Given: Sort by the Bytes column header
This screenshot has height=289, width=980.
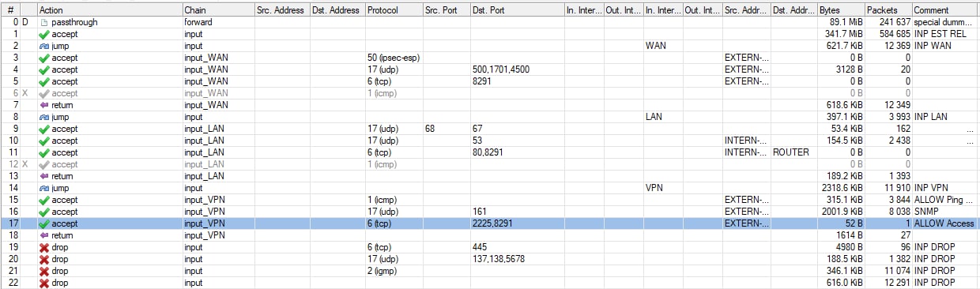Looking at the screenshot, I should coord(841,10).
